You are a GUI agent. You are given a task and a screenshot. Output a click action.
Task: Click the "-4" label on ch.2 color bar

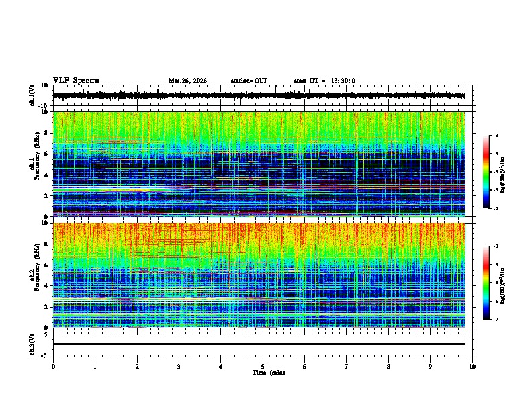[495, 265]
